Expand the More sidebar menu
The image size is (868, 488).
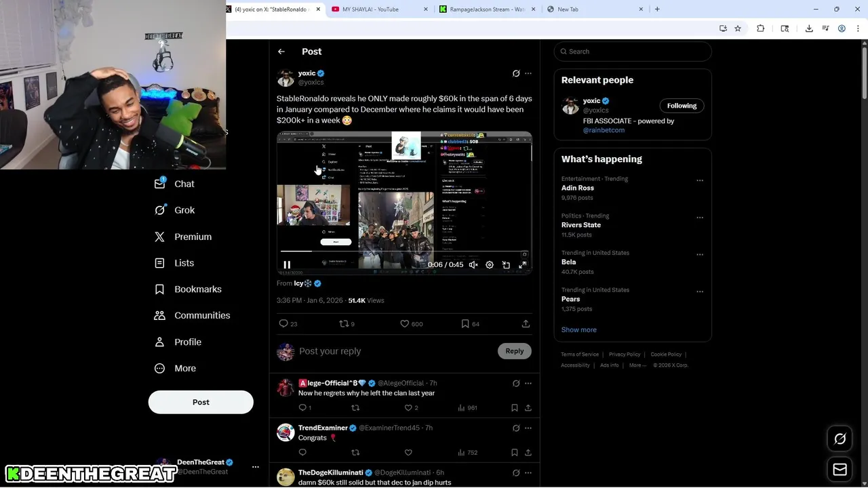[x=175, y=368]
